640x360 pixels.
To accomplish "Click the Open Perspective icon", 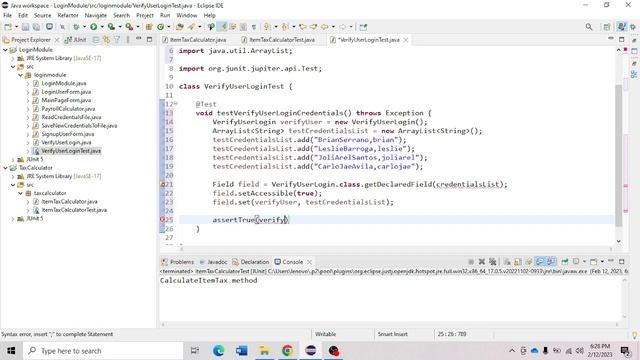I will 607,27.
